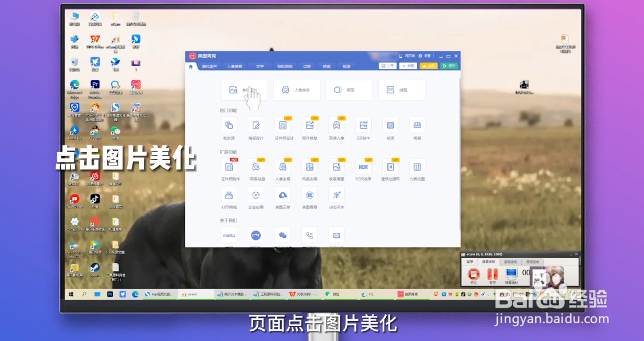Click the meitu logo icon under 关于我们
Image resolution: width=644 pixels, height=341 pixels.
[229, 235]
